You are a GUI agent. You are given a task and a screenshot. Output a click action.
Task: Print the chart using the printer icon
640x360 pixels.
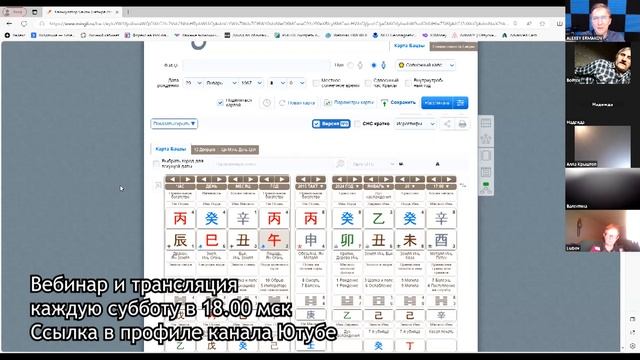pos(462,124)
